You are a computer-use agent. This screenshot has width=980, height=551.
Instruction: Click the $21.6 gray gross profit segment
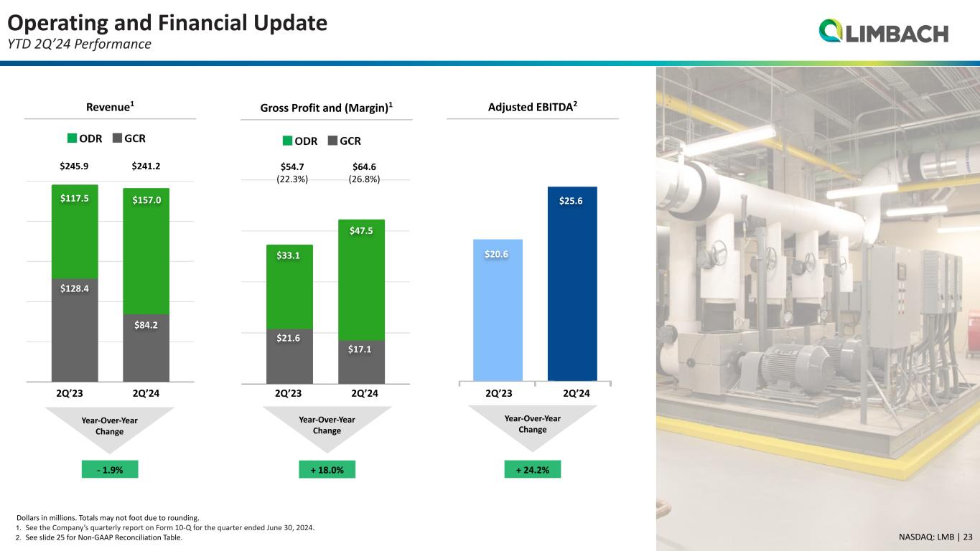click(x=289, y=356)
